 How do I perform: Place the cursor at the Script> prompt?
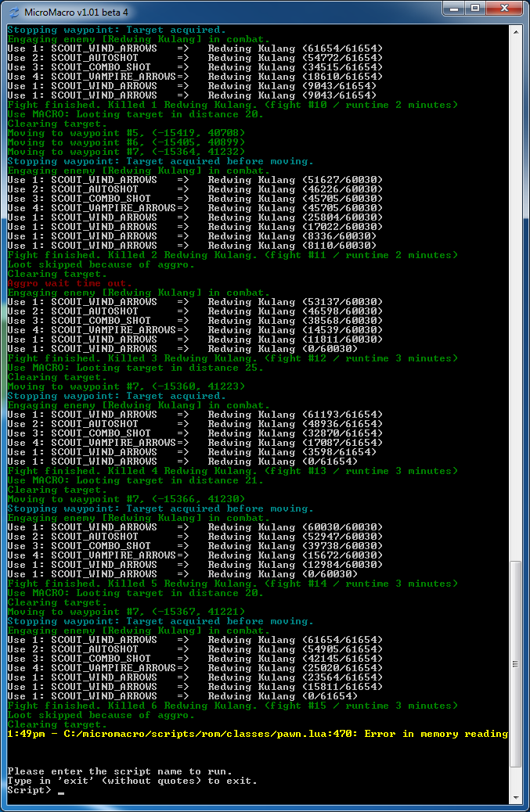pos(61,790)
